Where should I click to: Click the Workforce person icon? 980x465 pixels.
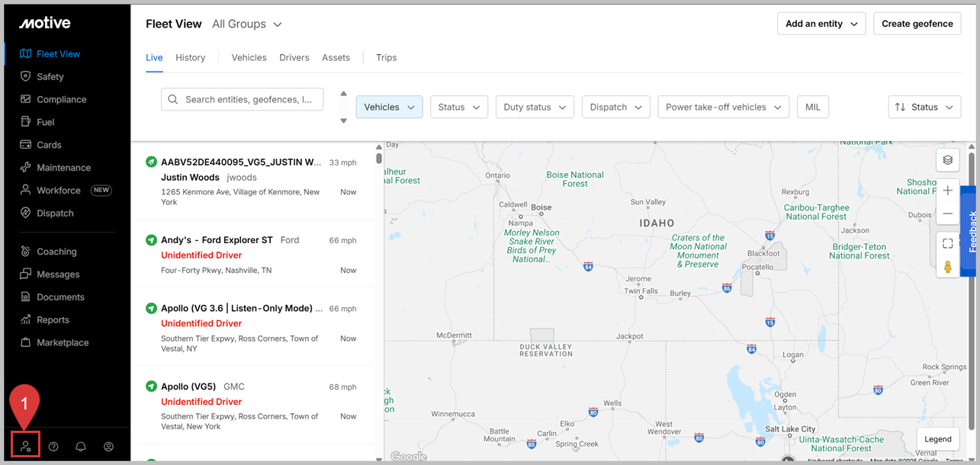click(x=25, y=191)
